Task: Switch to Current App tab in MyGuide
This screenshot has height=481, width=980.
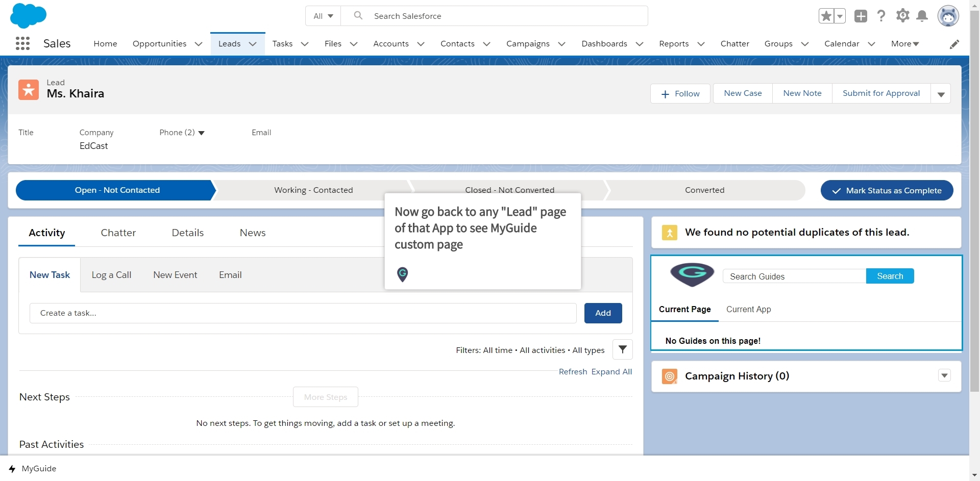Action: [x=748, y=310]
